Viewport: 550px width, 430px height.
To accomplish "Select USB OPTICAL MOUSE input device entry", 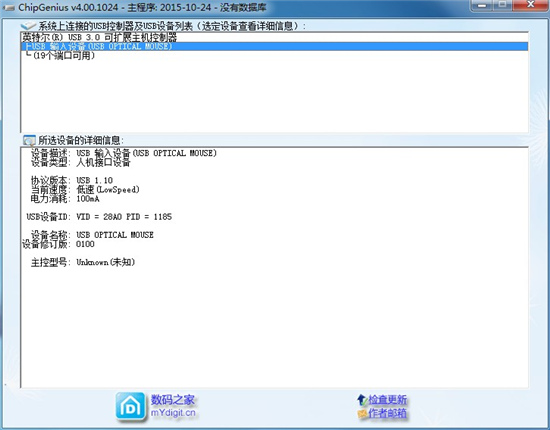I will 275,46.
